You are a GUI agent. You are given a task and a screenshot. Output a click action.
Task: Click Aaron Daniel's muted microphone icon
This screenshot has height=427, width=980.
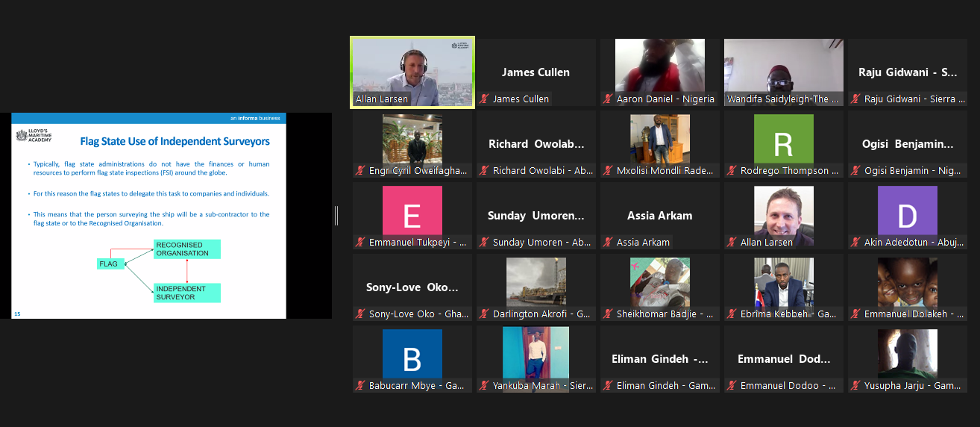click(x=609, y=99)
